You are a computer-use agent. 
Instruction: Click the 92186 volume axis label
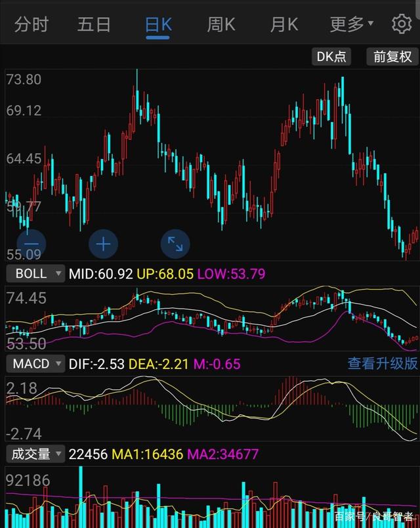click(x=28, y=480)
